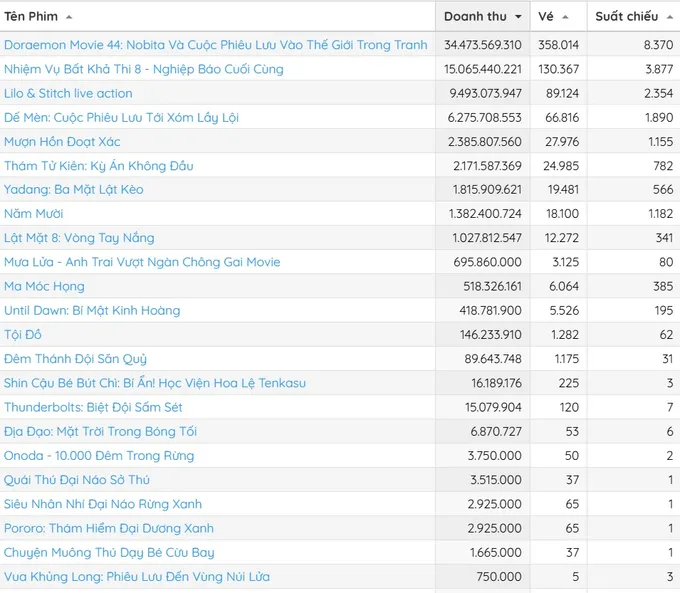The image size is (680, 593).
Task: Open Nhiệm Vụ Bất Khả Thi 8 link
Action: click(x=144, y=69)
